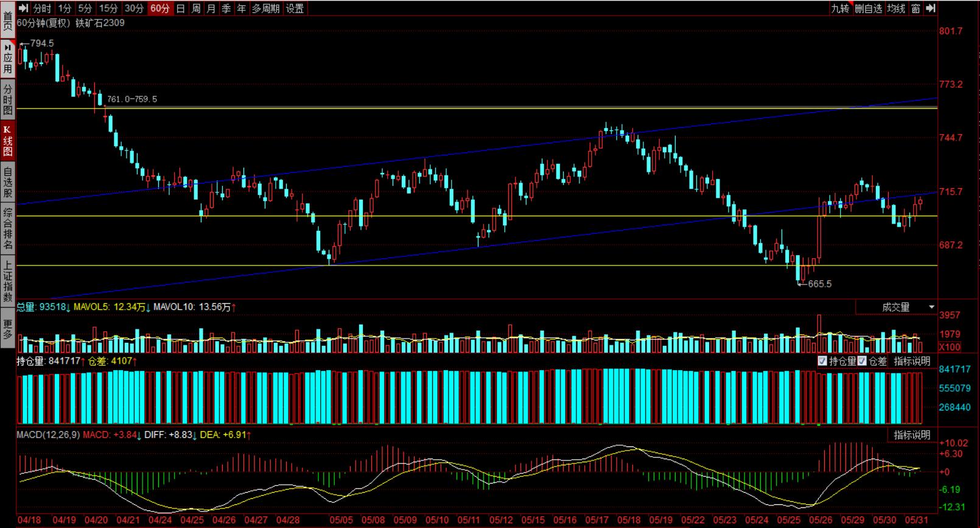Open the 多周期 multi-period selector
Image resolution: width=980 pixels, height=528 pixels.
pos(266,9)
